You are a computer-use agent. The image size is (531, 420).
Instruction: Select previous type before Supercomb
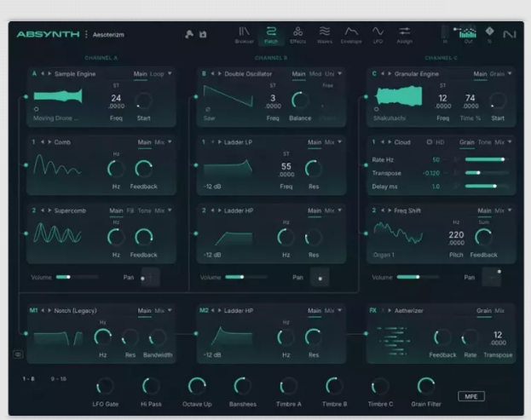pyautogui.click(x=43, y=210)
